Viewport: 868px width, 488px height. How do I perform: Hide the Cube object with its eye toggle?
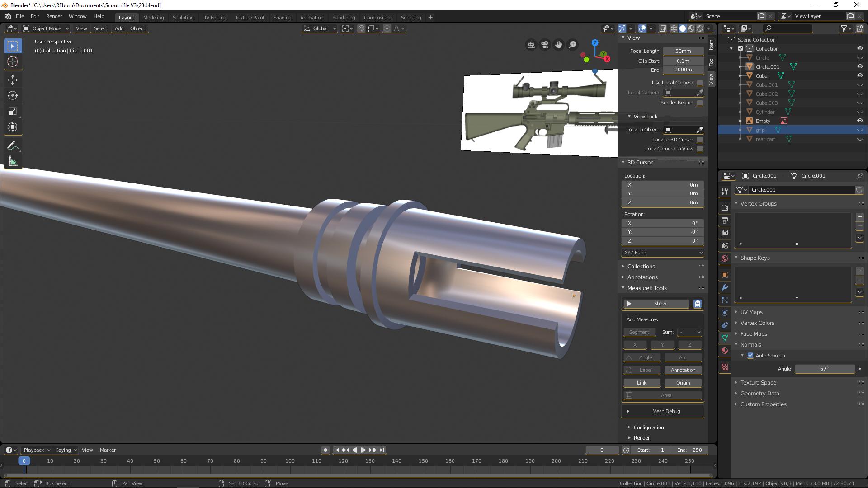pyautogui.click(x=860, y=75)
